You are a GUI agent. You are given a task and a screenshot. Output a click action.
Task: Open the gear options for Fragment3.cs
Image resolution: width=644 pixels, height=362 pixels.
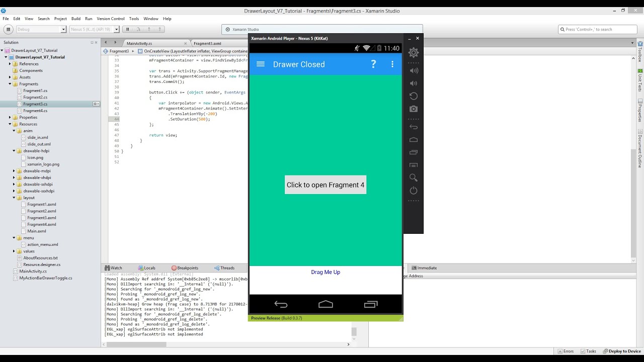click(96, 104)
